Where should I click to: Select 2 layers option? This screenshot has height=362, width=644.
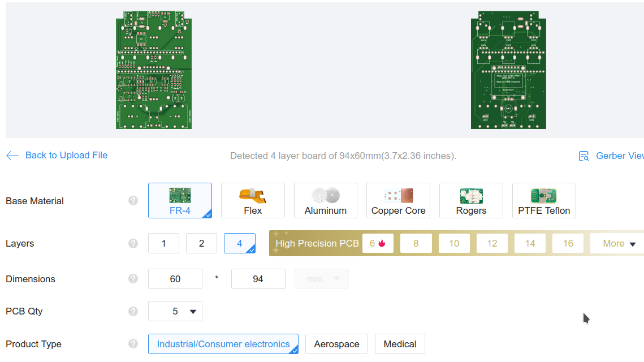pos(201,243)
